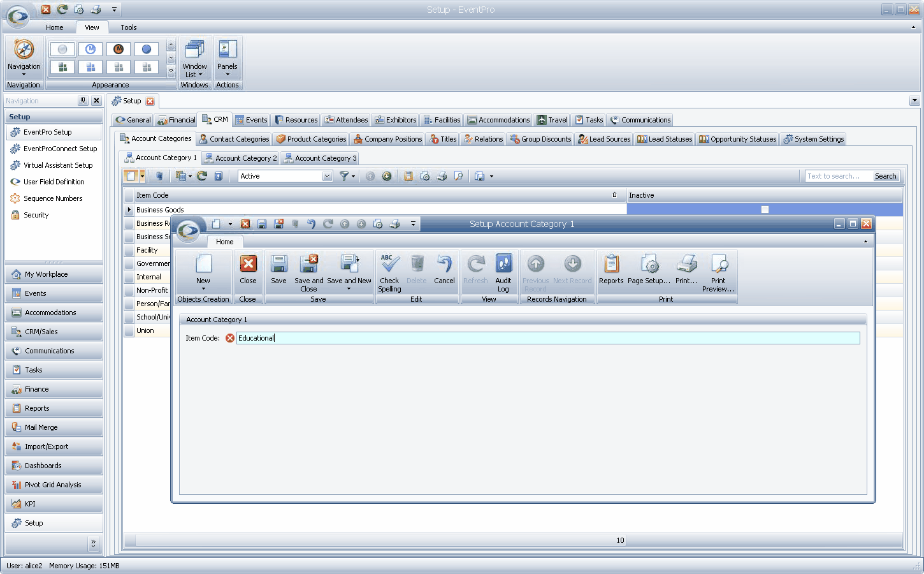
Task: Click clipboard reports icon in grid toolbar
Action: [408, 176]
